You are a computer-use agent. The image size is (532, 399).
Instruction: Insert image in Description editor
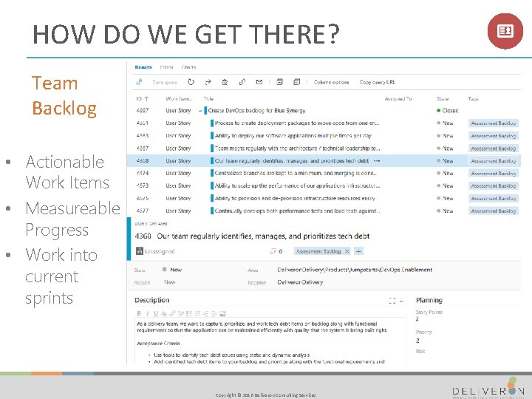[222, 313]
